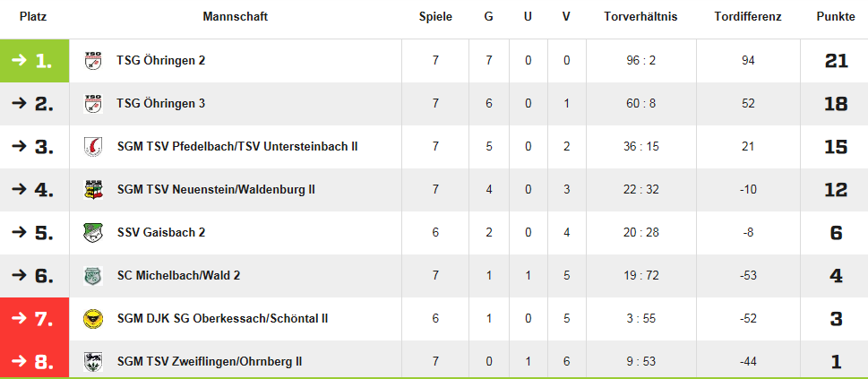Open SGM TSV Zweiflingen/Ohrnberg II team link
The height and width of the screenshot is (379, 868).
point(210,361)
